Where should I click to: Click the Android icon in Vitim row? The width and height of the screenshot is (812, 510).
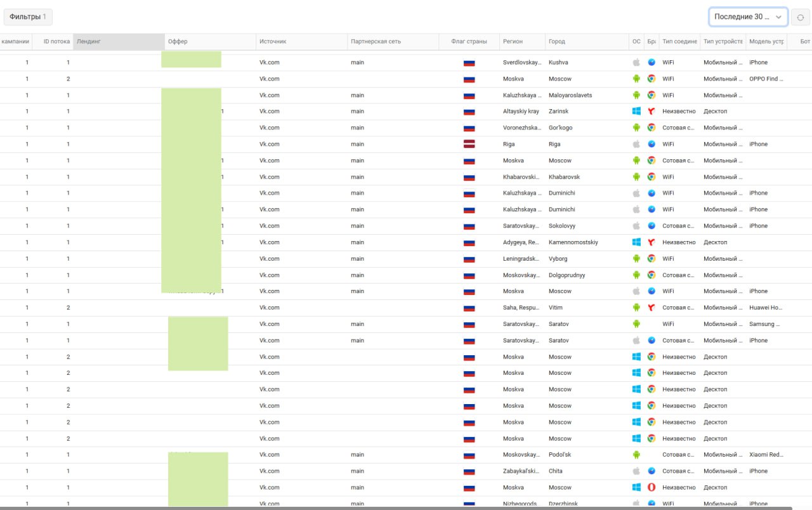coord(636,308)
